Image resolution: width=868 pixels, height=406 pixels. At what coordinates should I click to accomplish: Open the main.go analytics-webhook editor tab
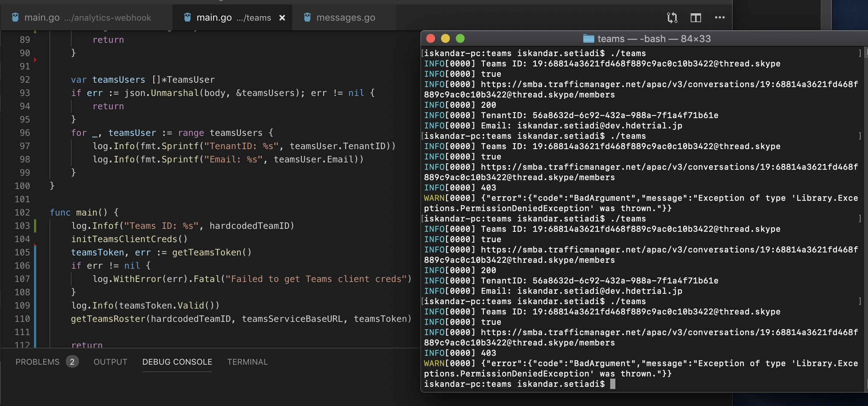pos(88,17)
